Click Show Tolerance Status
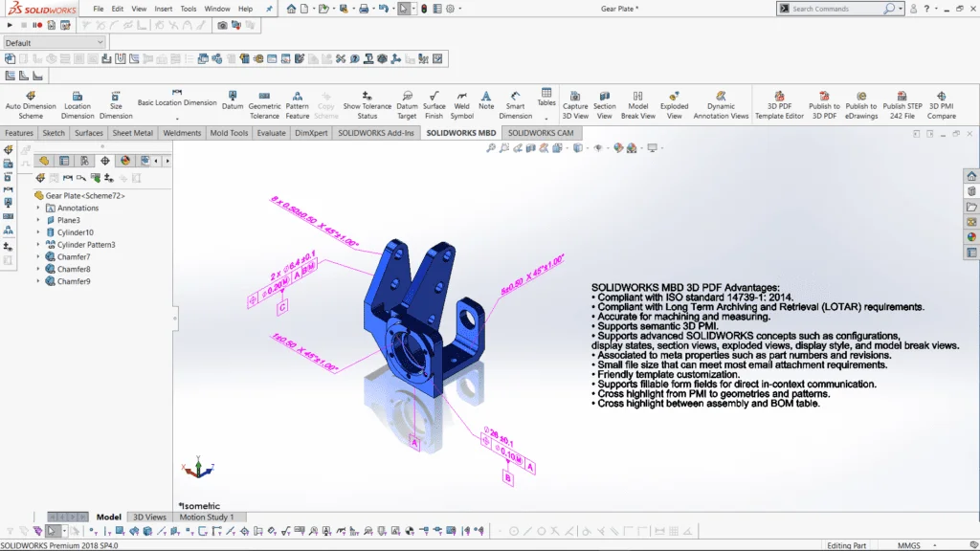 [x=367, y=105]
